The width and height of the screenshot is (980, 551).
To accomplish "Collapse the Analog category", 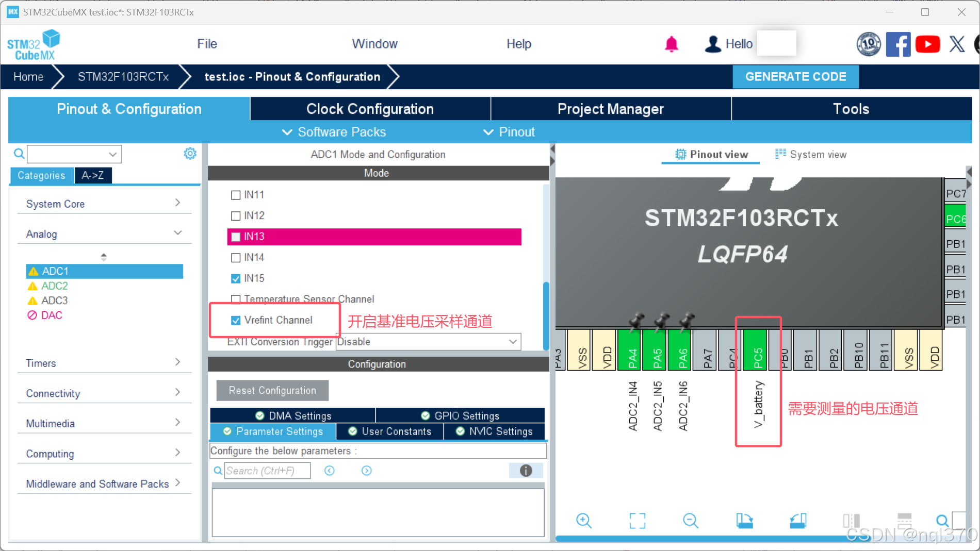I will pos(104,233).
